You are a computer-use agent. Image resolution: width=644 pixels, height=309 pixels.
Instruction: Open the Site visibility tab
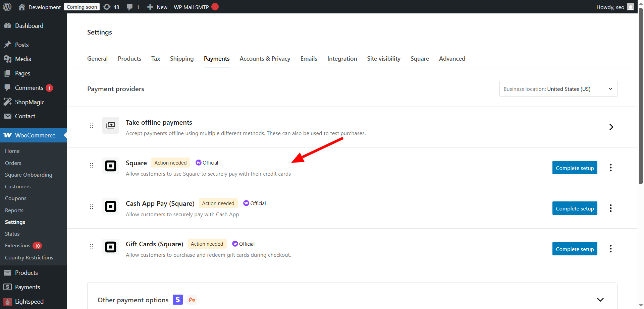coord(384,59)
